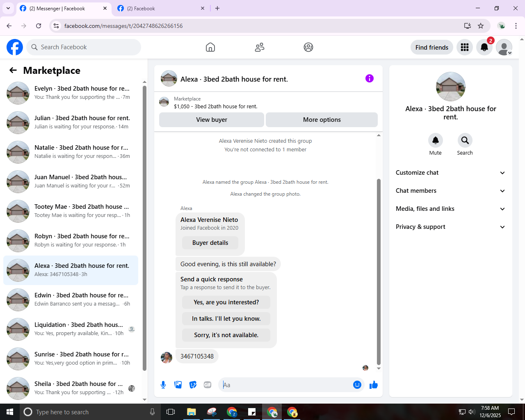Open Sheila conversation in list
The height and width of the screenshot is (420, 525).
click(x=71, y=388)
